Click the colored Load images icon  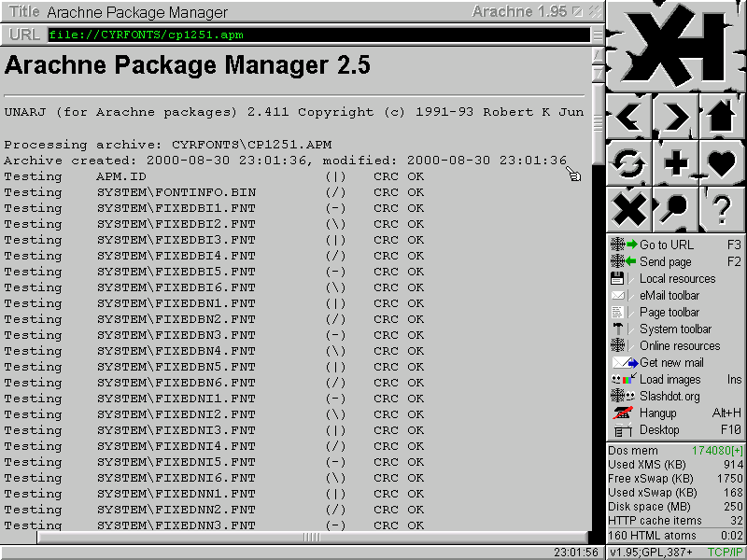624,379
